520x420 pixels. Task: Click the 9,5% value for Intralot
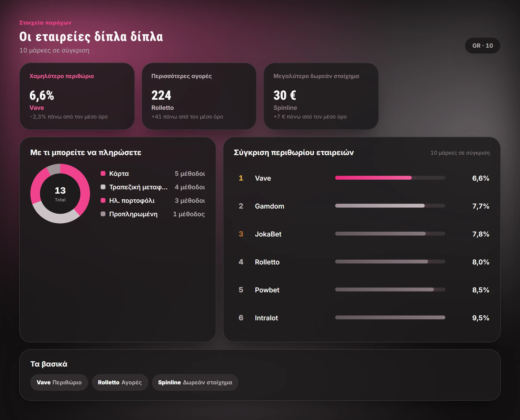481,318
